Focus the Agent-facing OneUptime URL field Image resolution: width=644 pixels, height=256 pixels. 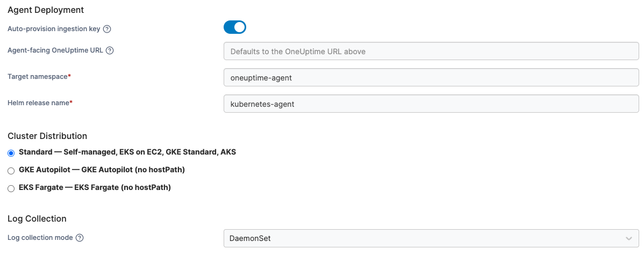tap(431, 52)
